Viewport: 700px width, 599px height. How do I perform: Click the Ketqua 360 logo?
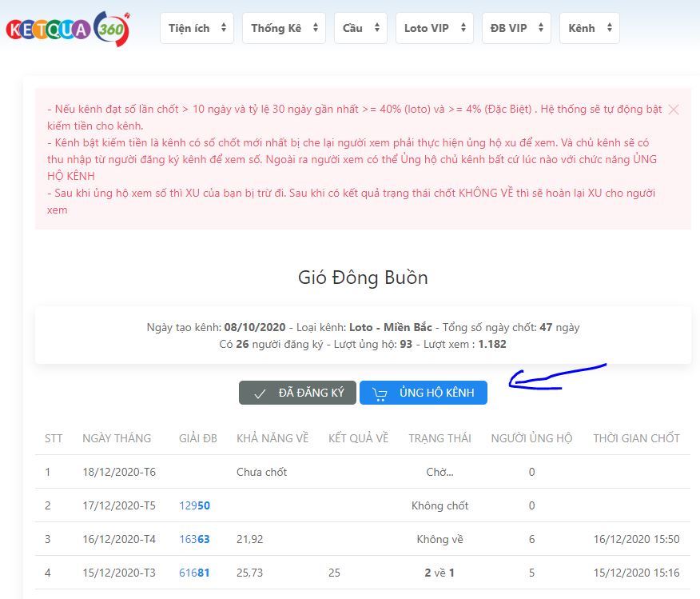click(67, 28)
